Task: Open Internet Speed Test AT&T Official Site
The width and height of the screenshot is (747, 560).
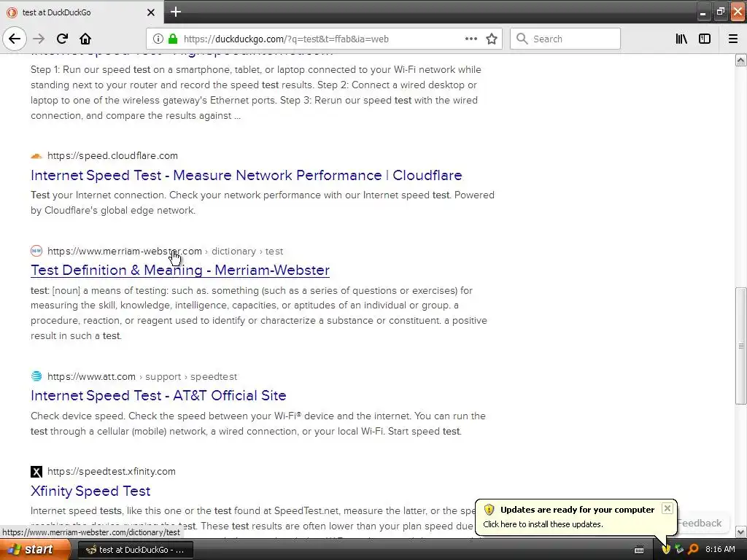Action: [x=158, y=396]
